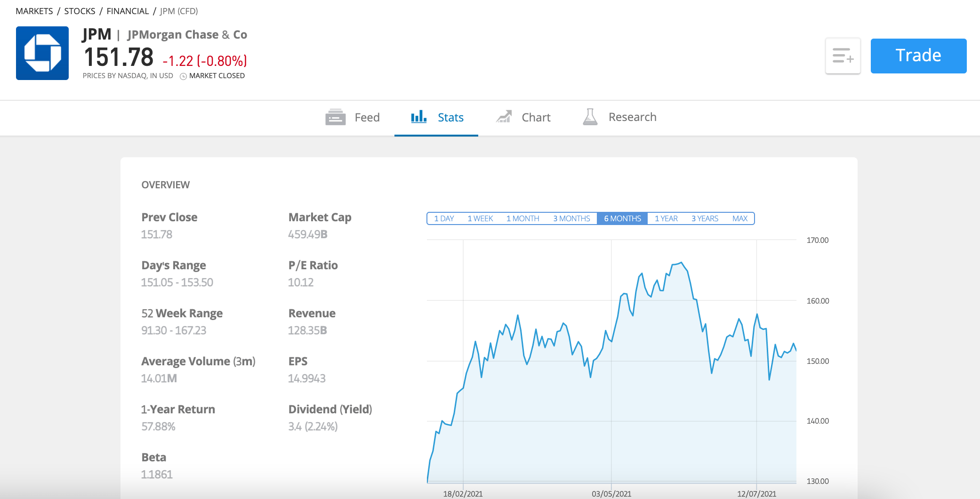Click the 160.00 price axis label

[x=818, y=301]
